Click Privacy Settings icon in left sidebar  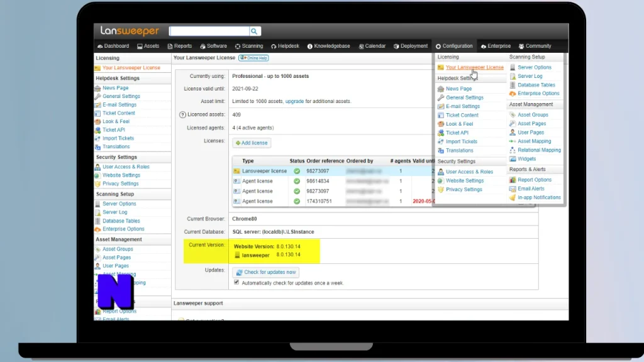coord(97,184)
